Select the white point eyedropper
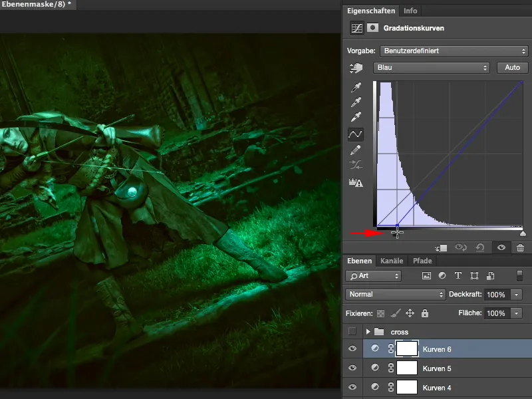The height and width of the screenshot is (399, 532). [x=356, y=117]
